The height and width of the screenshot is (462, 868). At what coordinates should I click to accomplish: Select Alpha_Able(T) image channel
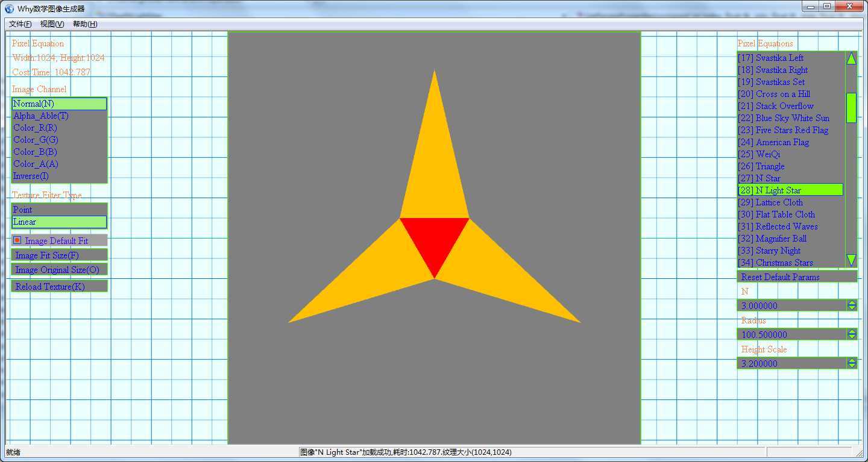pos(59,116)
